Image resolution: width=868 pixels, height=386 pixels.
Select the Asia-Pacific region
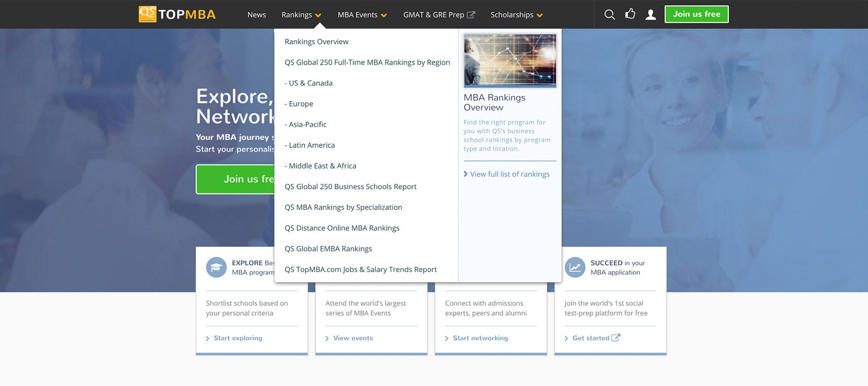pos(306,124)
